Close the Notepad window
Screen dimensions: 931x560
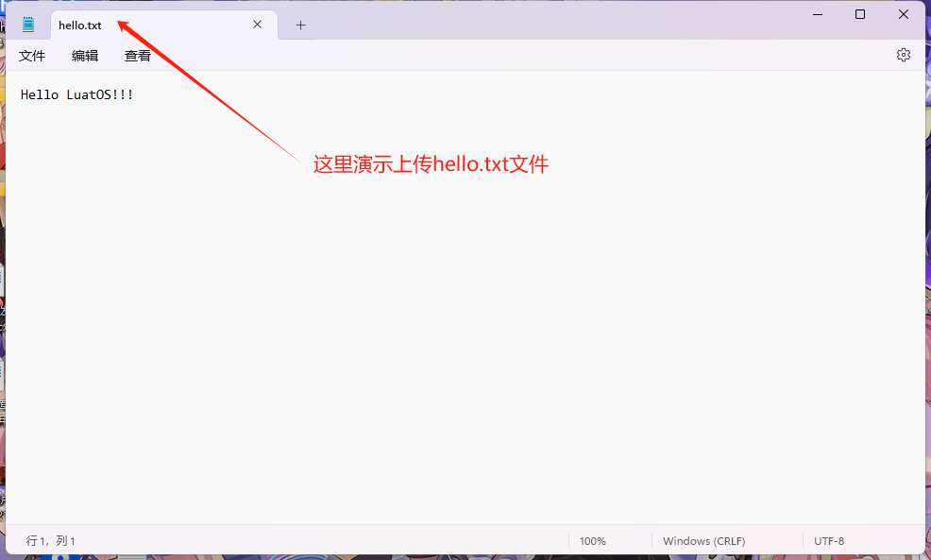tap(903, 14)
